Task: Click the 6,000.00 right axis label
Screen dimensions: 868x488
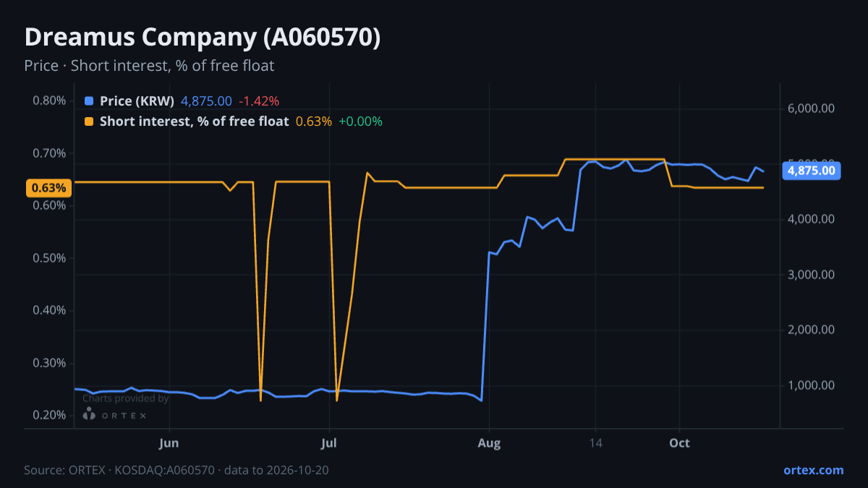Action: click(x=810, y=108)
